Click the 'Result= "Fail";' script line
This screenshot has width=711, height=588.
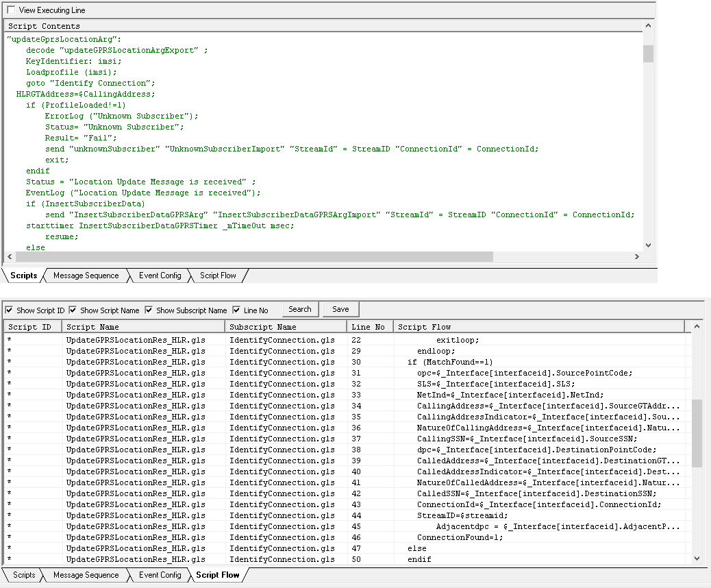[81, 138]
